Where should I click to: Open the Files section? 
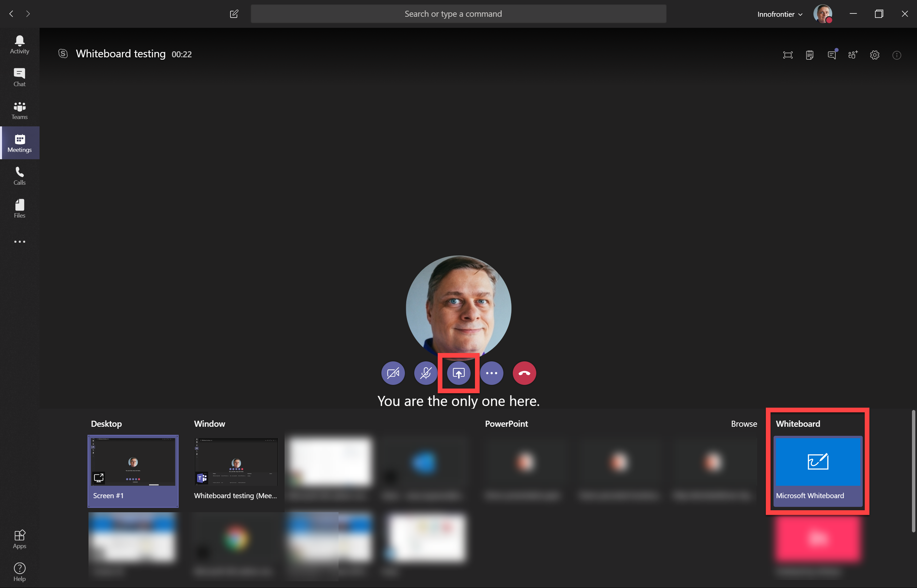[x=19, y=209]
